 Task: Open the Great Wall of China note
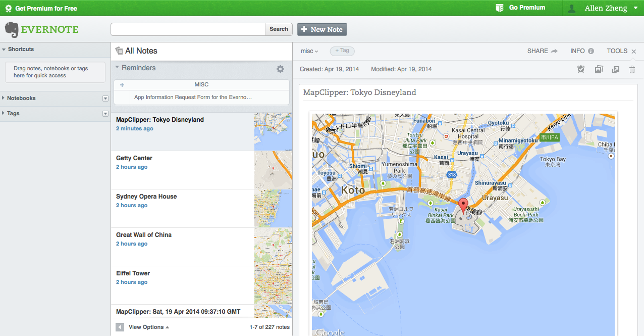pos(183,247)
